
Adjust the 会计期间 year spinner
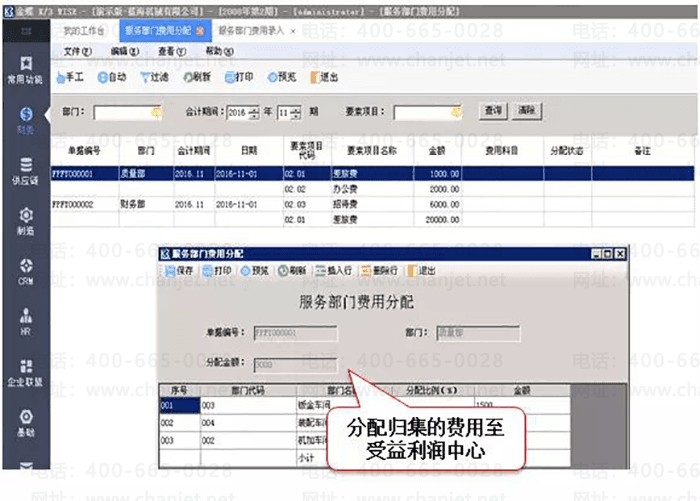pos(254,112)
